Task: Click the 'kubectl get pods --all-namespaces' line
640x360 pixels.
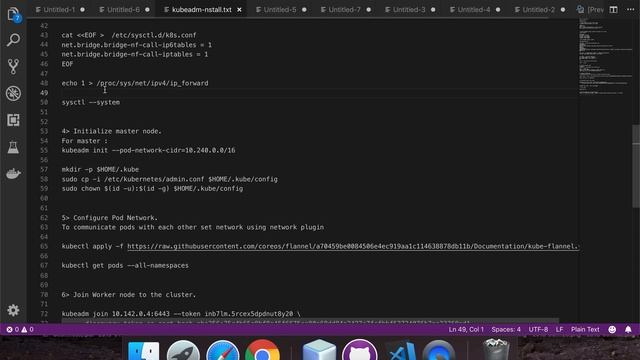Action: click(125, 265)
